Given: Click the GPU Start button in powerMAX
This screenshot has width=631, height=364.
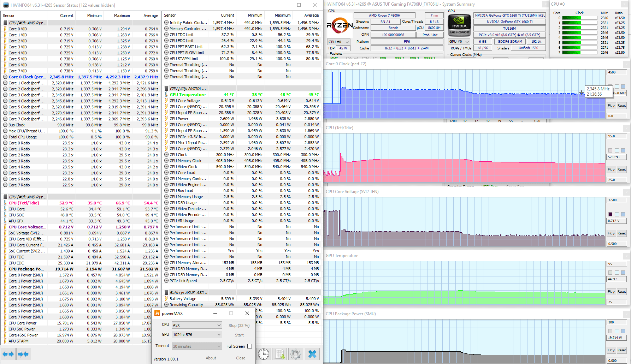Looking at the screenshot, I should pyautogui.click(x=239, y=335).
